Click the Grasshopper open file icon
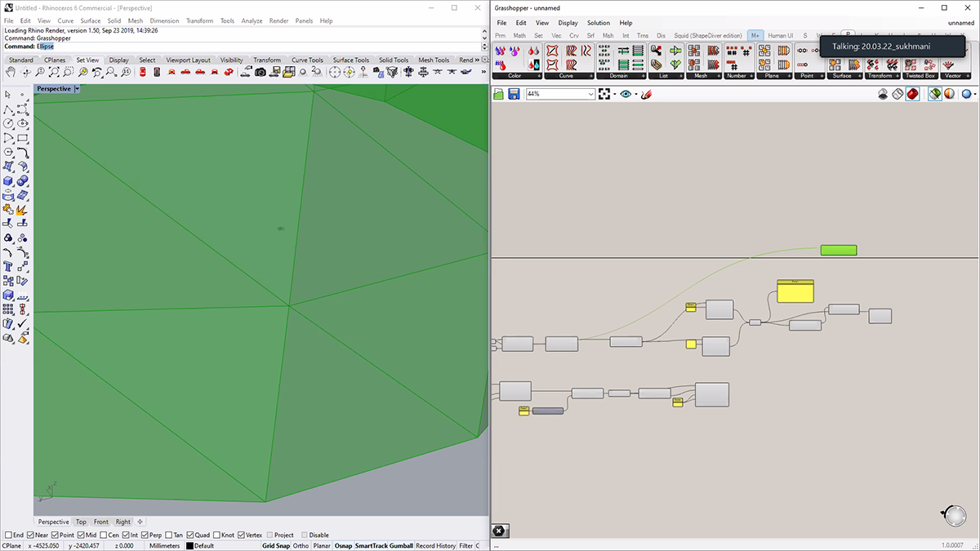Image resolution: width=980 pixels, height=551 pixels. tap(499, 95)
